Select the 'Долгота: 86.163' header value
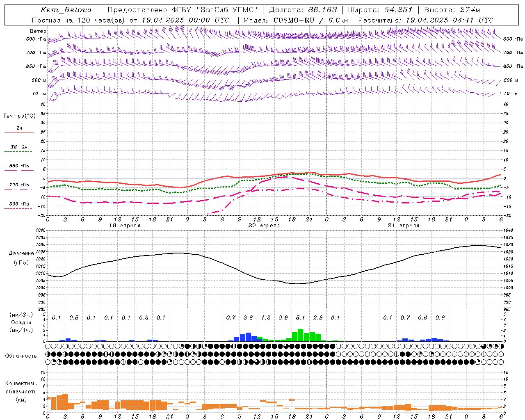Screen dimensions: 525x420 (x=303, y=10)
